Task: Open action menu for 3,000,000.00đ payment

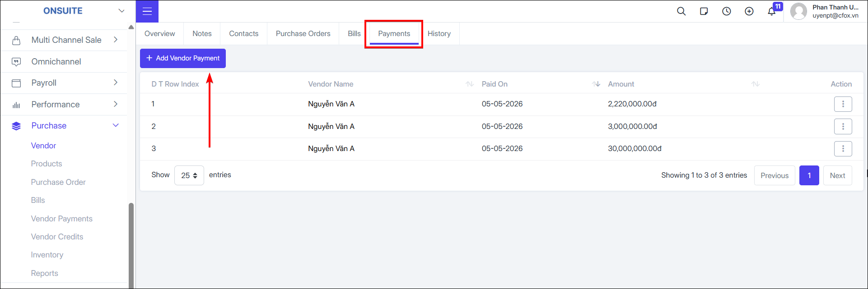Action: point(843,127)
